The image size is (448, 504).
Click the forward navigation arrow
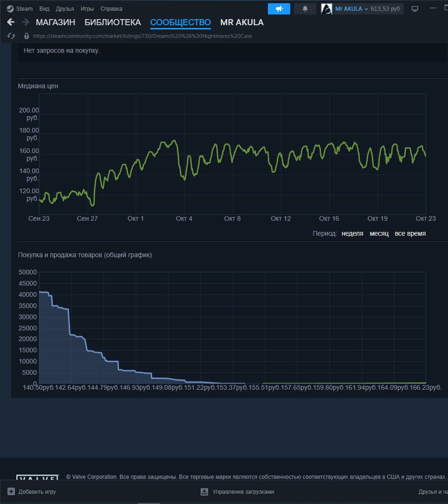27,22
